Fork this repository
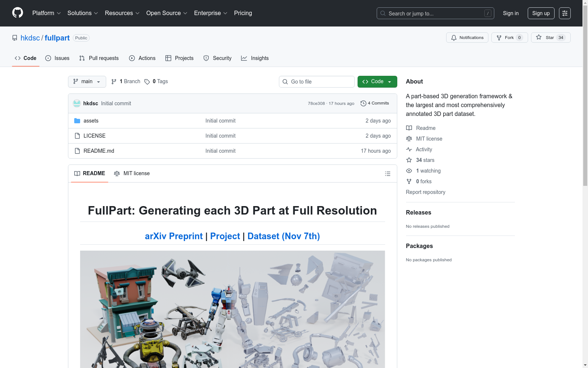 509,38
